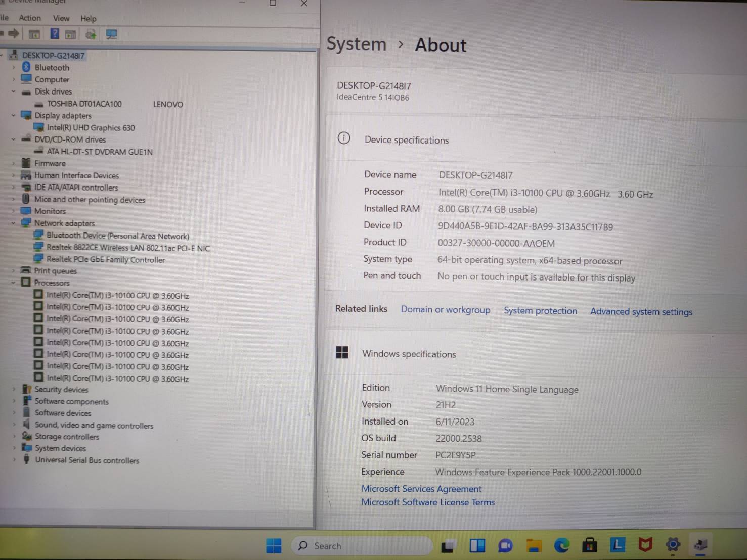Select IDE ATA/ATAPI controllers entry
The height and width of the screenshot is (560, 747).
pos(76,188)
